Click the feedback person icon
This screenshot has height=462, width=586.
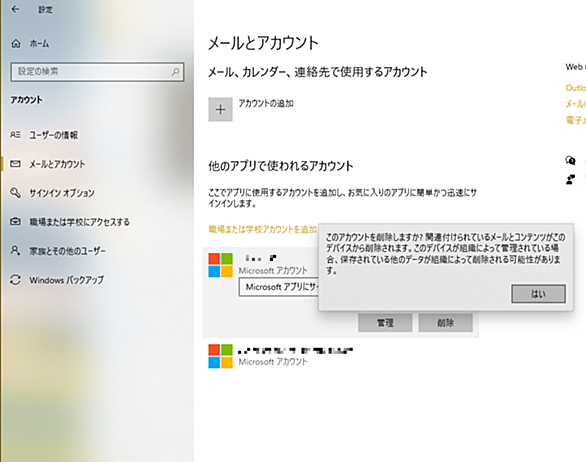tap(570, 180)
